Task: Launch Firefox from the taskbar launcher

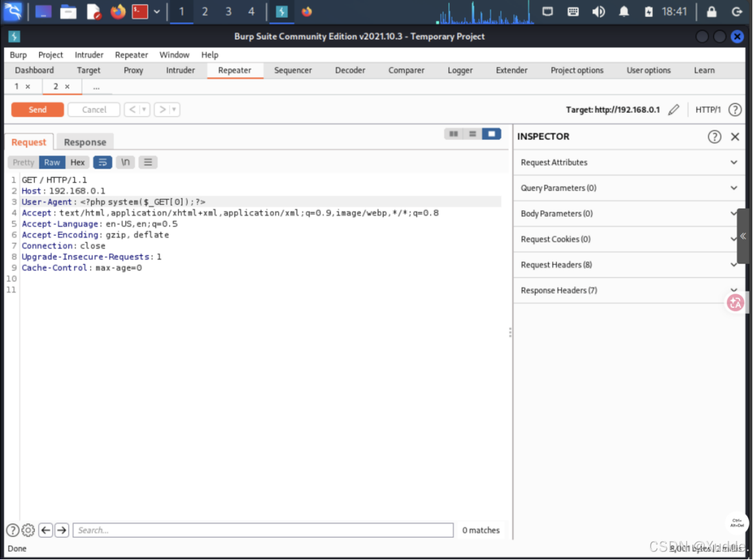Action: tap(118, 12)
